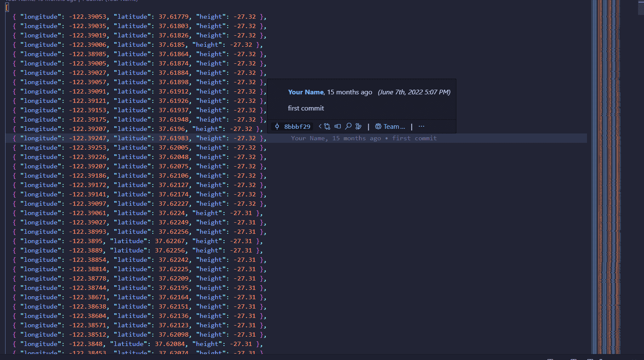
Task: Click latitude value 37.6196
Action: click(172, 129)
